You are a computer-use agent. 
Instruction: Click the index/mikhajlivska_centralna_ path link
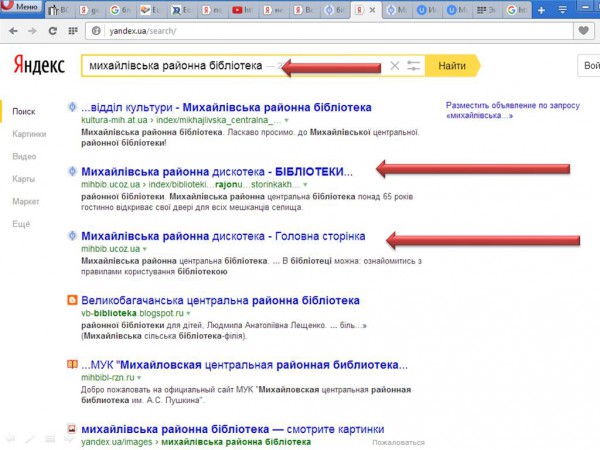(x=218, y=120)
